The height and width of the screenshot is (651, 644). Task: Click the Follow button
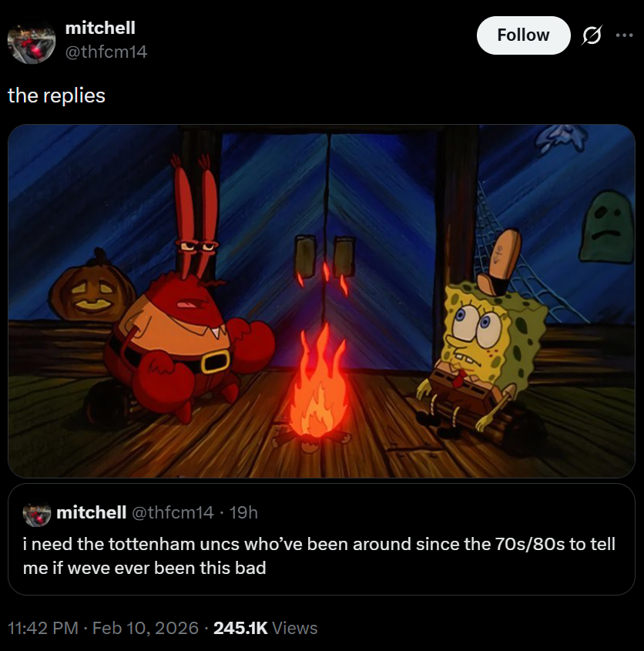point(523,35)
